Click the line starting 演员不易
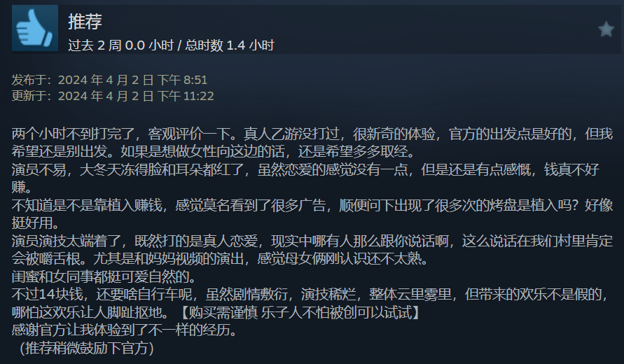The height and width of the screenshot is (364, 624). (305, 170)
